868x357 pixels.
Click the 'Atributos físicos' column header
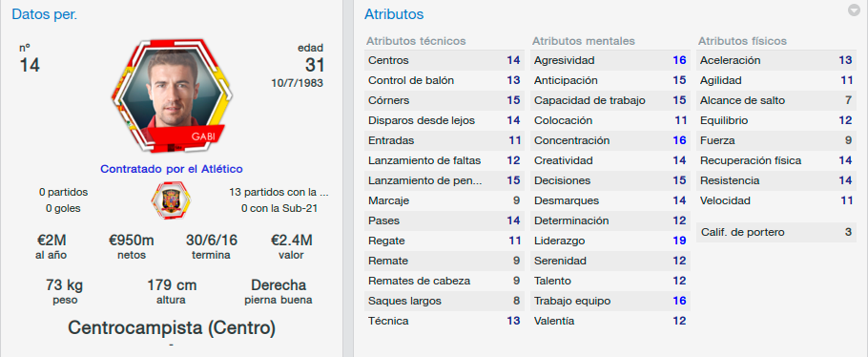tap(742, 41)
